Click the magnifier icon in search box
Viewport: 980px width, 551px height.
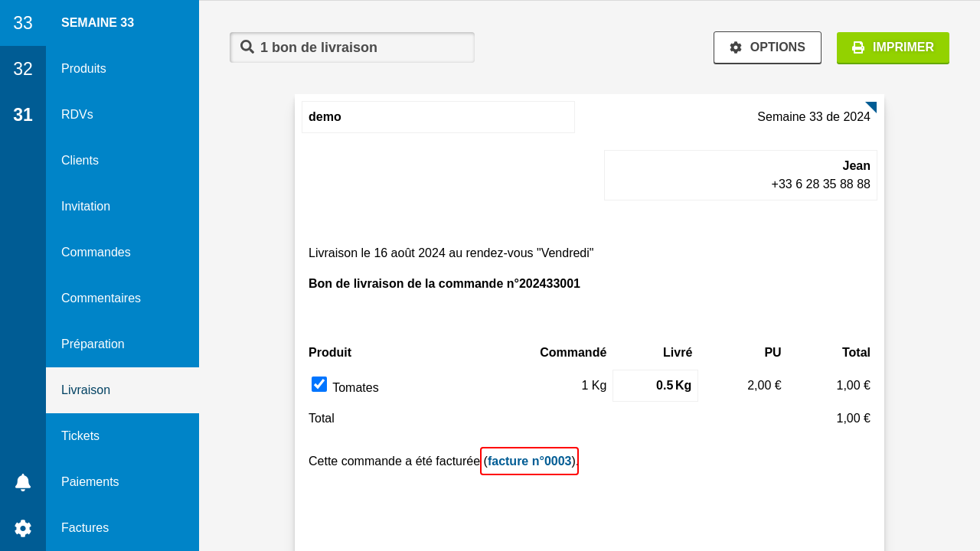[247, 47]
